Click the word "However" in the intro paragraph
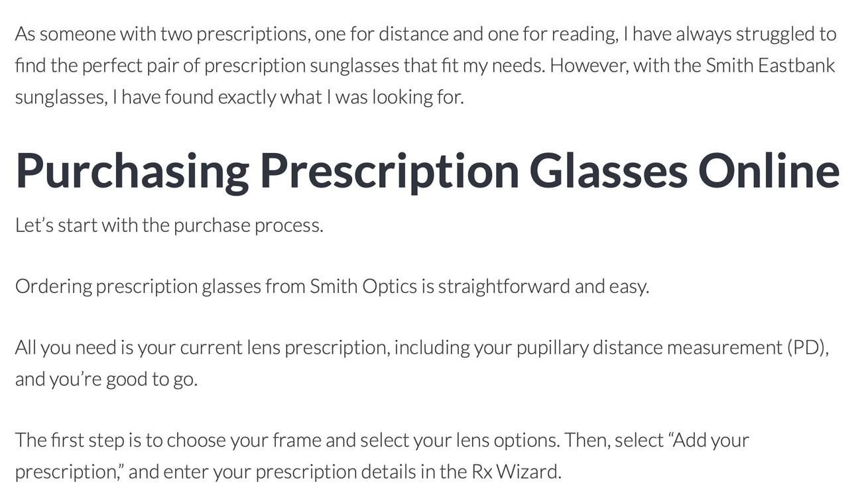Image resolution: width=868 pixels, height=499 pixels. (x=588, y=66)
